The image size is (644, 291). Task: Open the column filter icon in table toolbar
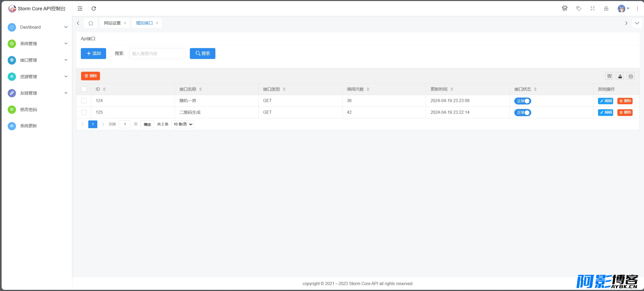609,76
